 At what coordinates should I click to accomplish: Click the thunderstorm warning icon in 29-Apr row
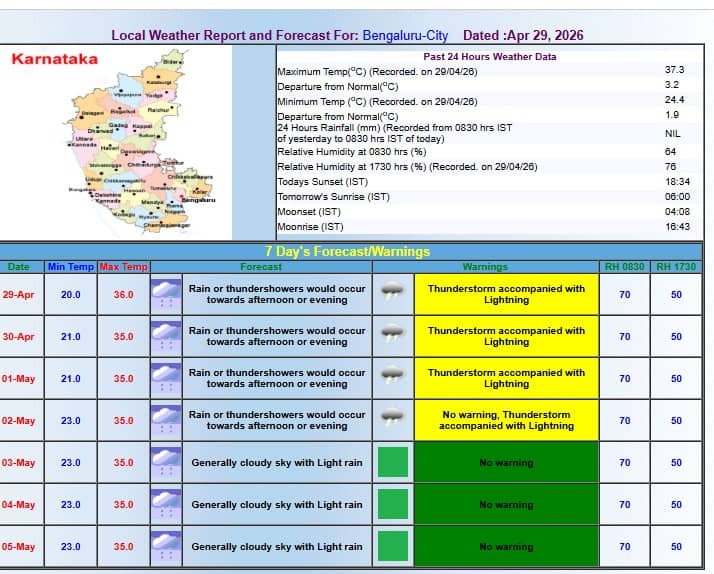(392, 294)
